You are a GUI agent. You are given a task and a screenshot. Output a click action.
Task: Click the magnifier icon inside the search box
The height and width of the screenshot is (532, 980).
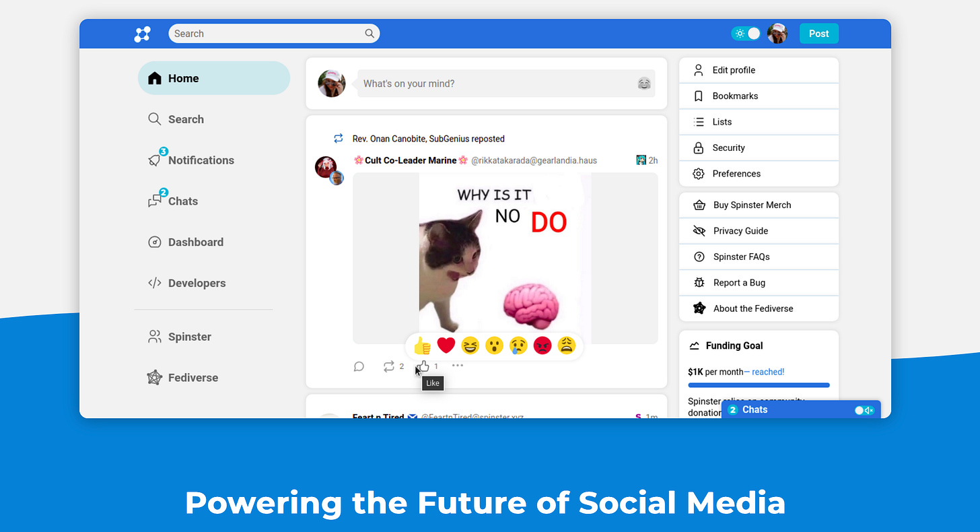pyautogui.click(x=370, y=34)
